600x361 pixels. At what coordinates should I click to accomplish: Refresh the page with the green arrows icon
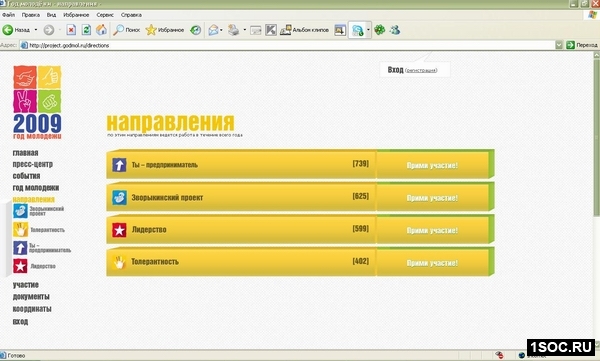(x=86, y=30)
